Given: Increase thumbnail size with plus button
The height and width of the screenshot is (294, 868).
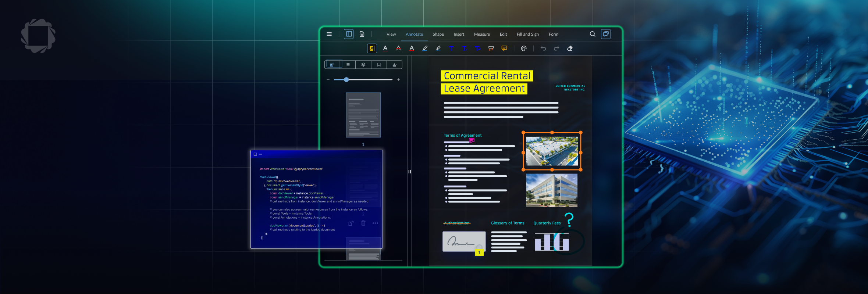Looking at the screenshot, I should pos(399,80).
